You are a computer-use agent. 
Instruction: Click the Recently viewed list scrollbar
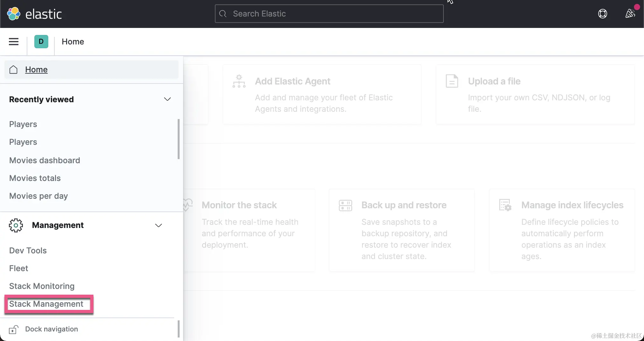[179, 139]
